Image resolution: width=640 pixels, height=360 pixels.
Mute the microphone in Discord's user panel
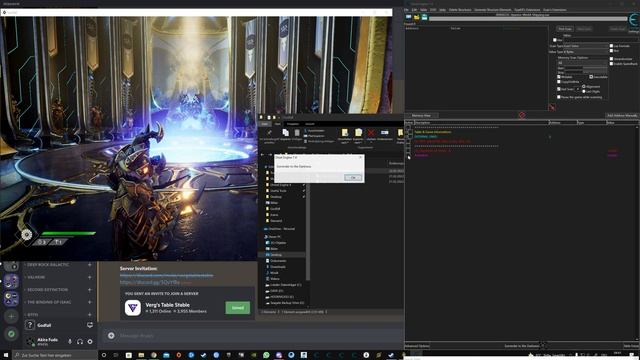pyautogui.click(x=70, y=341)
